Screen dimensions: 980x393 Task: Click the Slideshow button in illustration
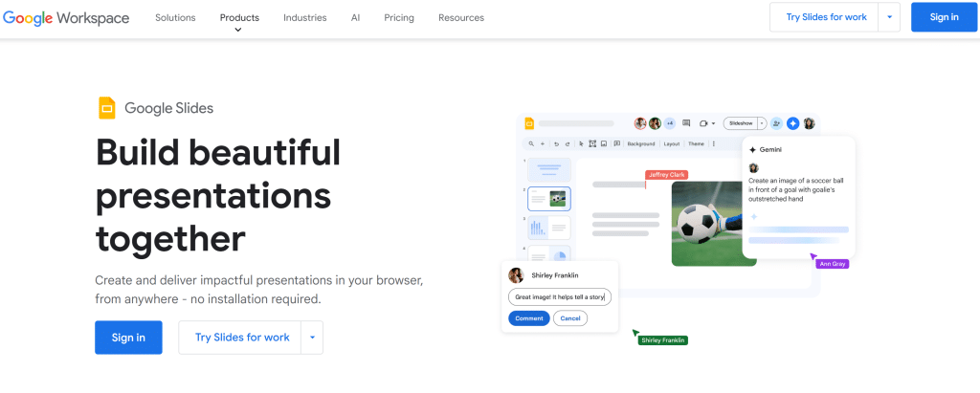coord(741,123)
